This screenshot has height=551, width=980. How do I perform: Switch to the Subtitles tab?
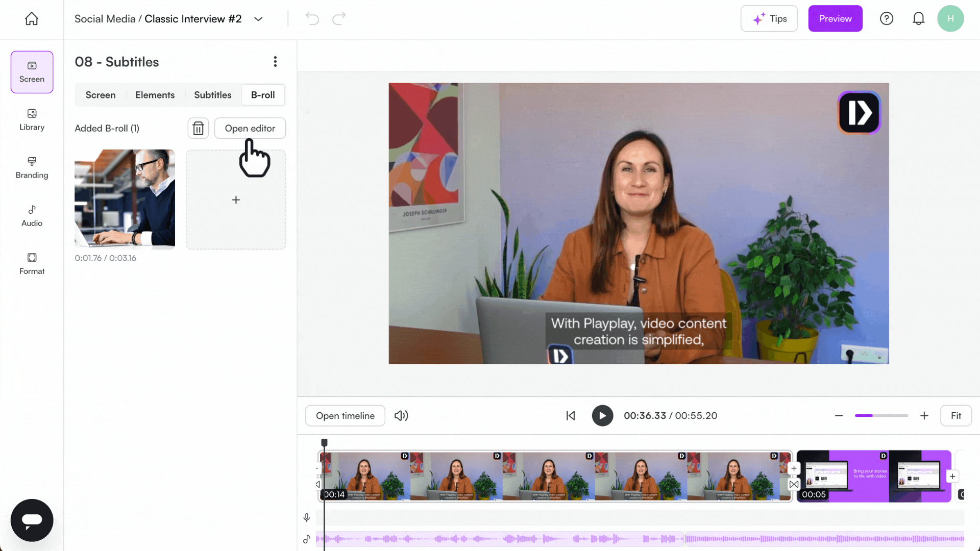(212, 95)
